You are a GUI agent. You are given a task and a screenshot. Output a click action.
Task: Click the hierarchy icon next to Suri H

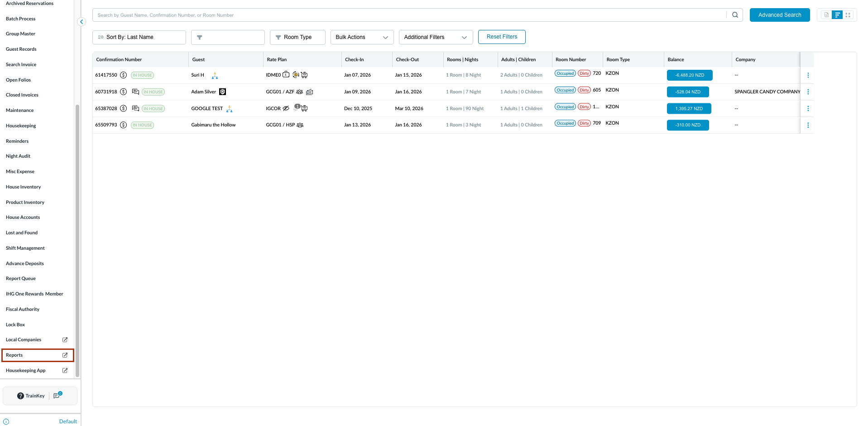coord(215,76)
